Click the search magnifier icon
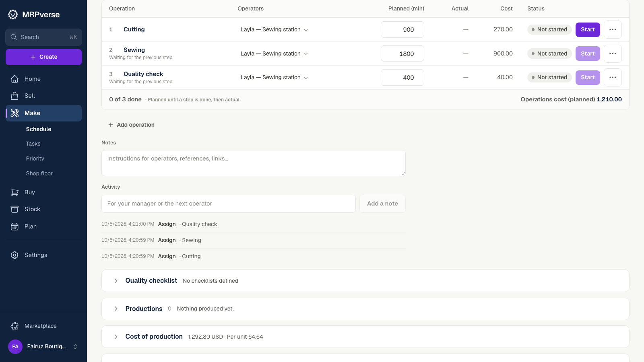Viewport: 644px width, 362px height. click(14, 37)
